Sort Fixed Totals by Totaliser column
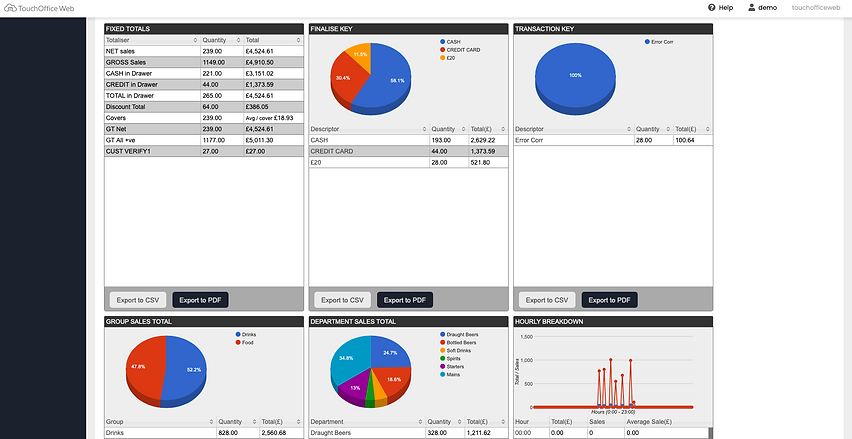 [x=152, y=40]
